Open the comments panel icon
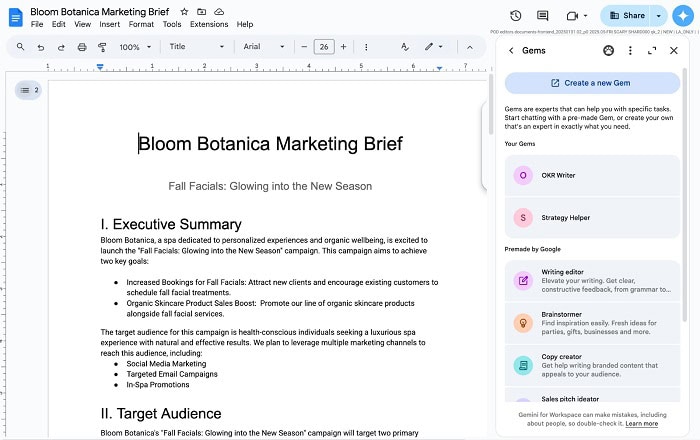Viewport: 700px width, 440px height. pos(543,16)
